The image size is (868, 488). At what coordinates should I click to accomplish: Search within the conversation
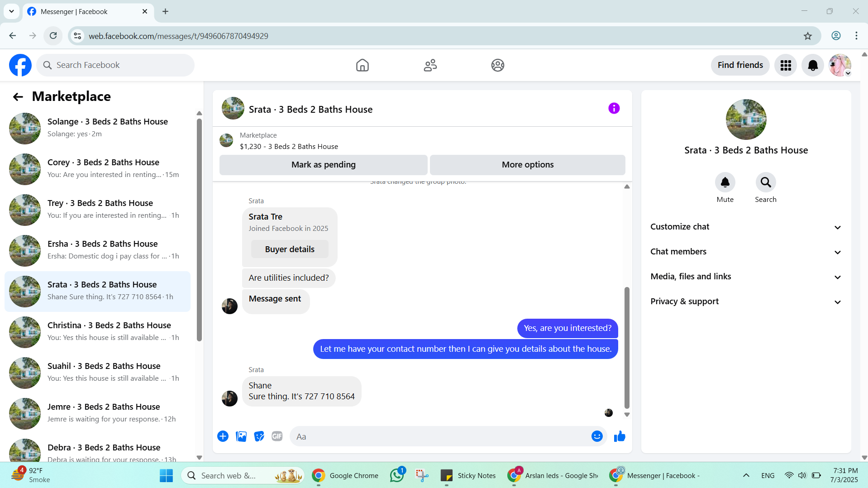766,182
